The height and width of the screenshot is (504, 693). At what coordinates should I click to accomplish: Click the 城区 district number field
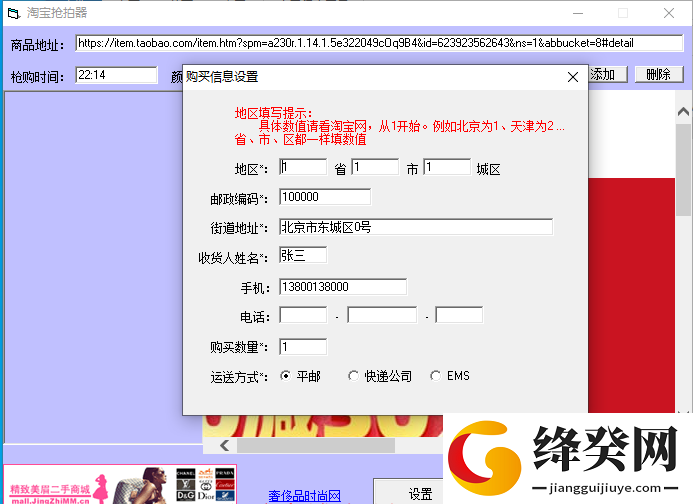click(447, 167)
